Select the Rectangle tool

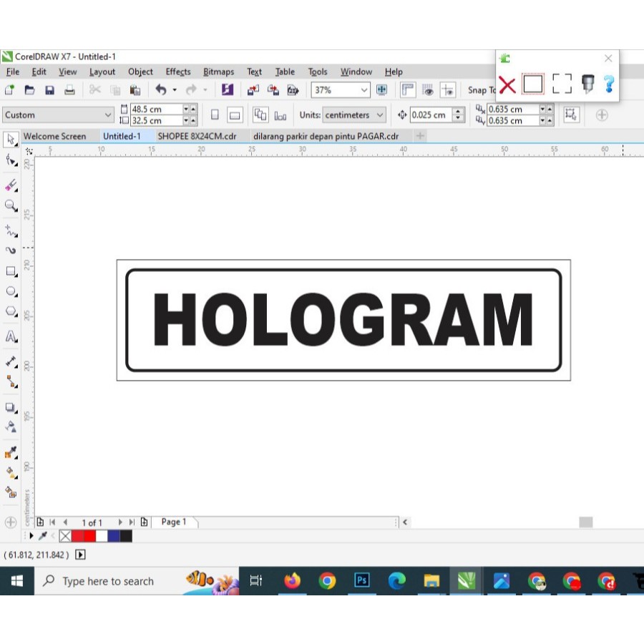[x=11, y=271]
